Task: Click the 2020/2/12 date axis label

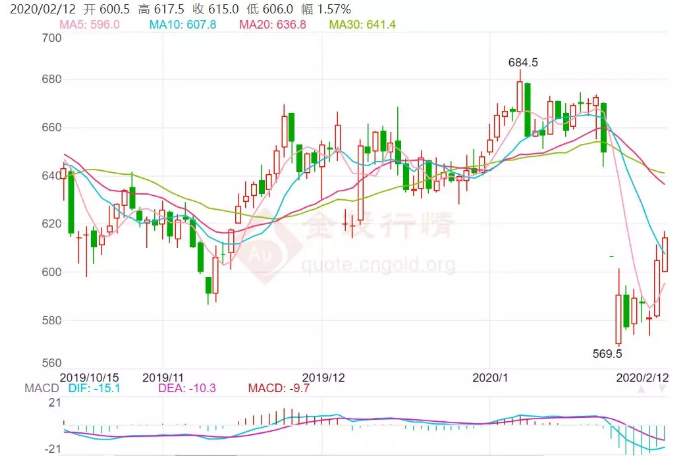Action: click(642, 378)
